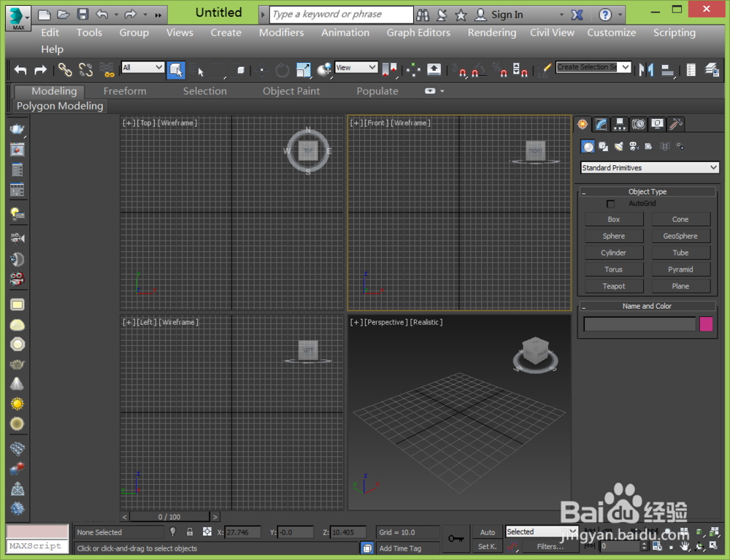The image size is (730, 560).
Task: Open the Standard Primitives dropdown
Action: click(650, 168)
